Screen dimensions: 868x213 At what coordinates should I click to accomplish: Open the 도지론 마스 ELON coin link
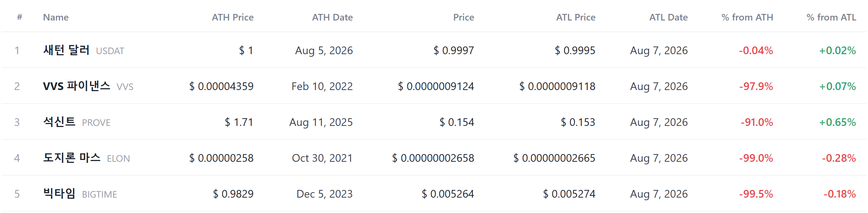pyautogui.click(x=87, y=158)
